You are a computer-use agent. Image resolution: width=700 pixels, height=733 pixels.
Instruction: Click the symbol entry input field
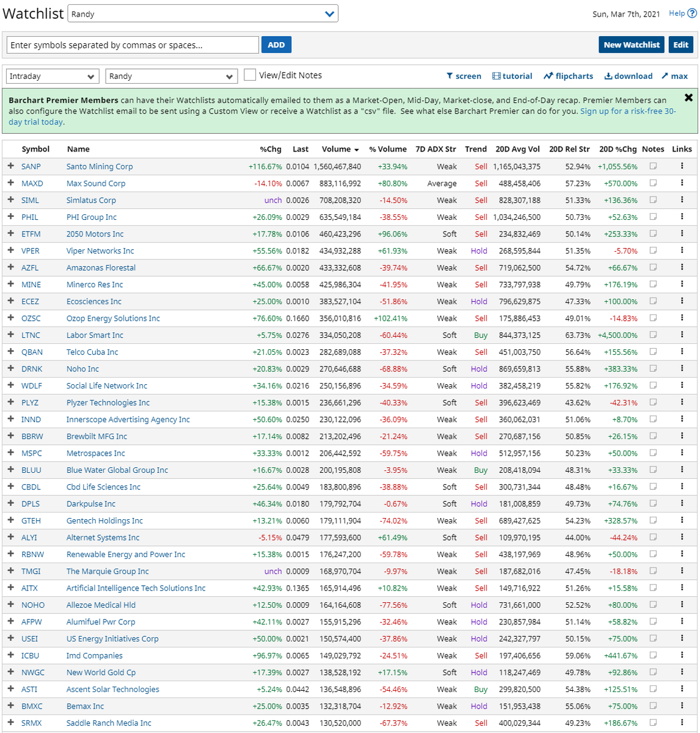pyautogui.click(x=131, y=44)
